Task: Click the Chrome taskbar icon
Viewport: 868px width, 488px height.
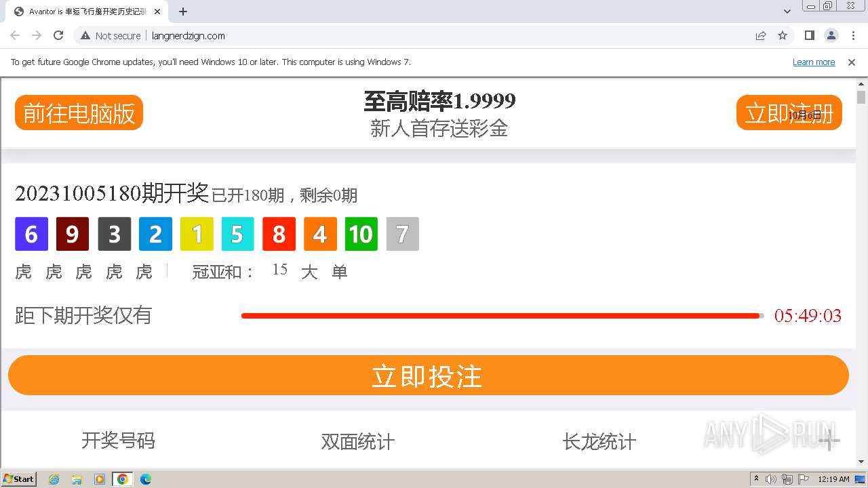Action: (123, 479)
